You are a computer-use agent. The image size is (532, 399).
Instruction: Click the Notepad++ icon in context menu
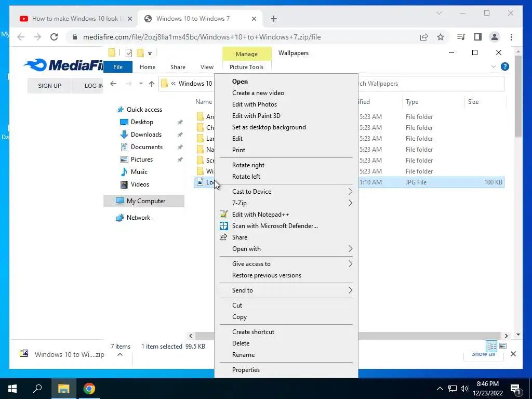coord(223,215)
